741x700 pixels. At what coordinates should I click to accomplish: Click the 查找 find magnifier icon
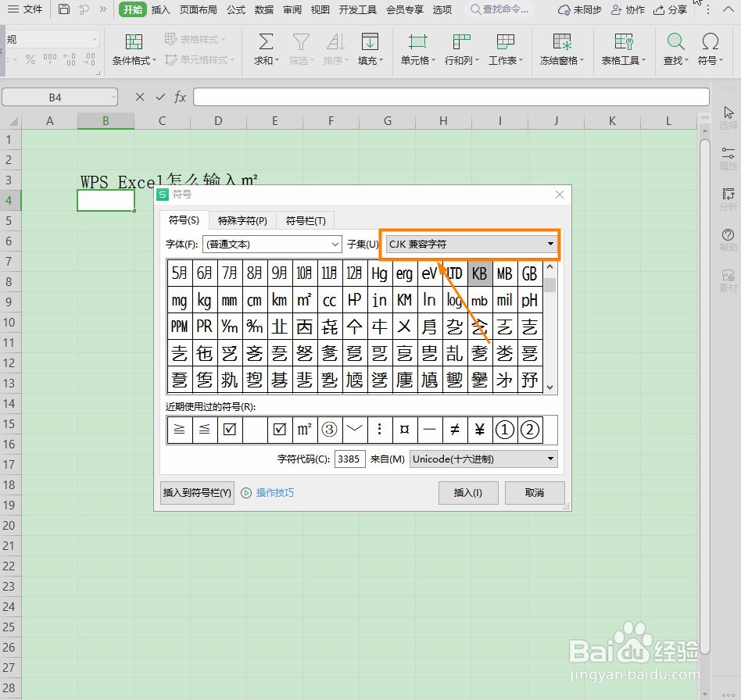tap(676, 41)
